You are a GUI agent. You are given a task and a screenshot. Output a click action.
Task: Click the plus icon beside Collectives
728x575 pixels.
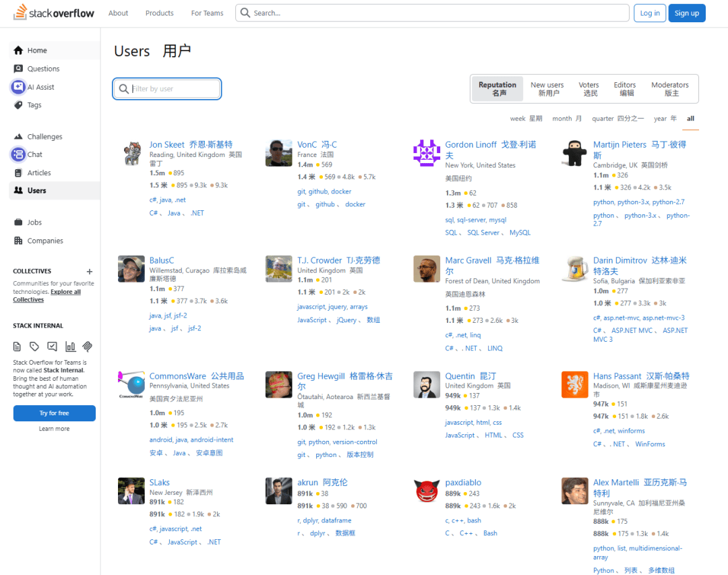tap(90, 272)
